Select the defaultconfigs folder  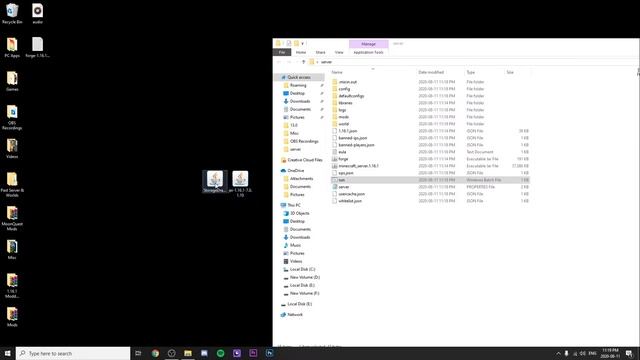351,96
